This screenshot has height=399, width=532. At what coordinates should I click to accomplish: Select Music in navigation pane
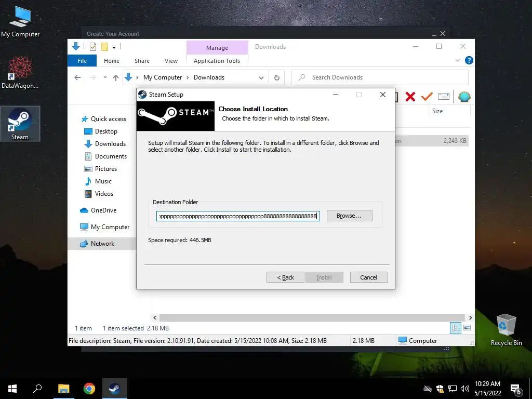tap(98, 181)
